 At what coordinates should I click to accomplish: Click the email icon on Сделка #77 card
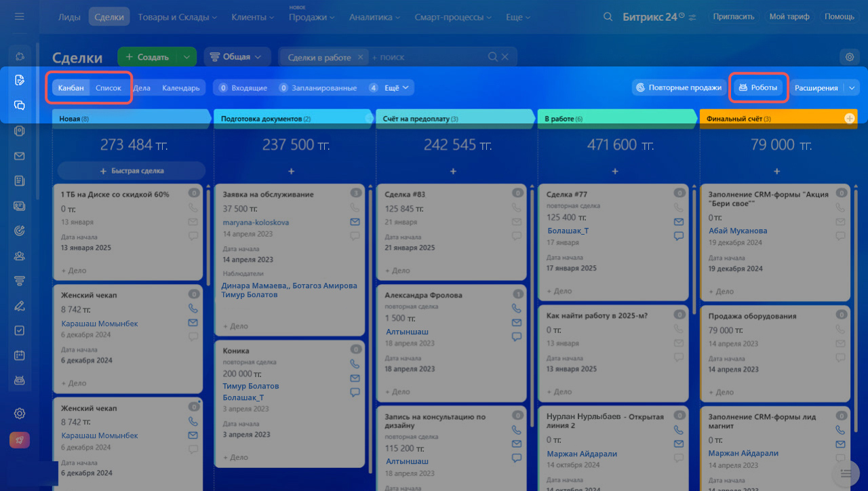point(678,222)
